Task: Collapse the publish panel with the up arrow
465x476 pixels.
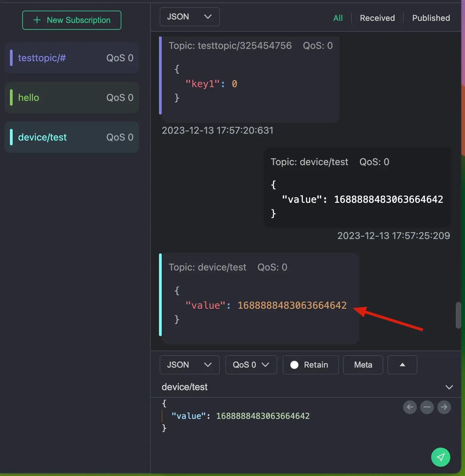Action: click(x=402, y=365)
